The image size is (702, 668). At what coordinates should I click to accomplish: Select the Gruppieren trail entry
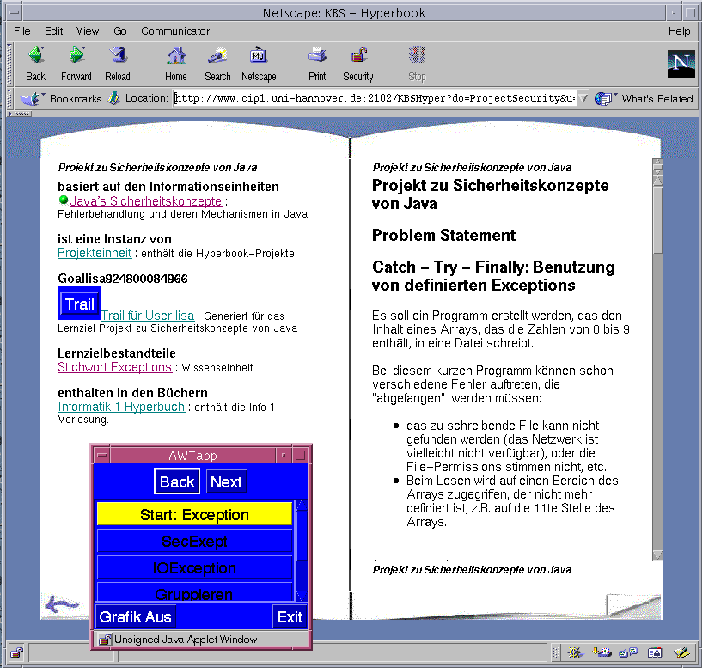click(x=194, y=593)
